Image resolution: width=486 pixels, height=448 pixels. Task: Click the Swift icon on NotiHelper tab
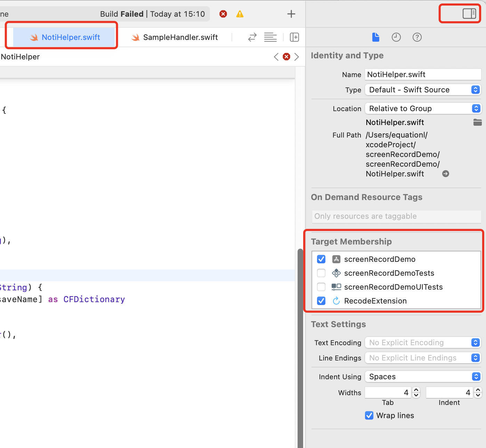click(34, 37)
